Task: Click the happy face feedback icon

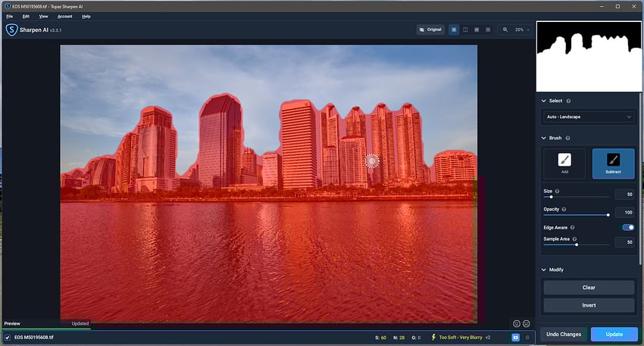Action: click(517, 323)
